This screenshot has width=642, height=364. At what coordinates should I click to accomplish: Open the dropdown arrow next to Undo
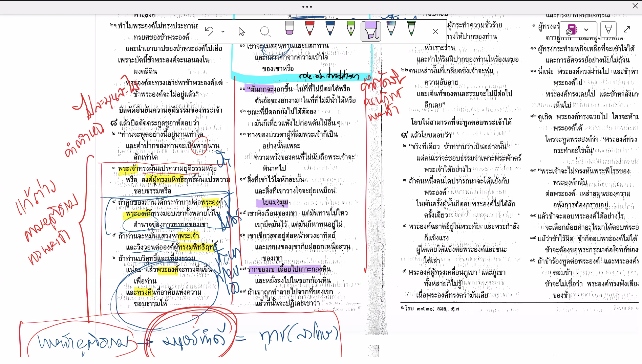pos(223,32)
